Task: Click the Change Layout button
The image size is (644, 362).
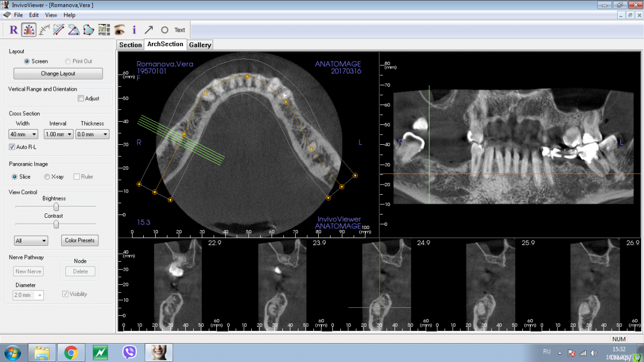Action: (58, 73)
